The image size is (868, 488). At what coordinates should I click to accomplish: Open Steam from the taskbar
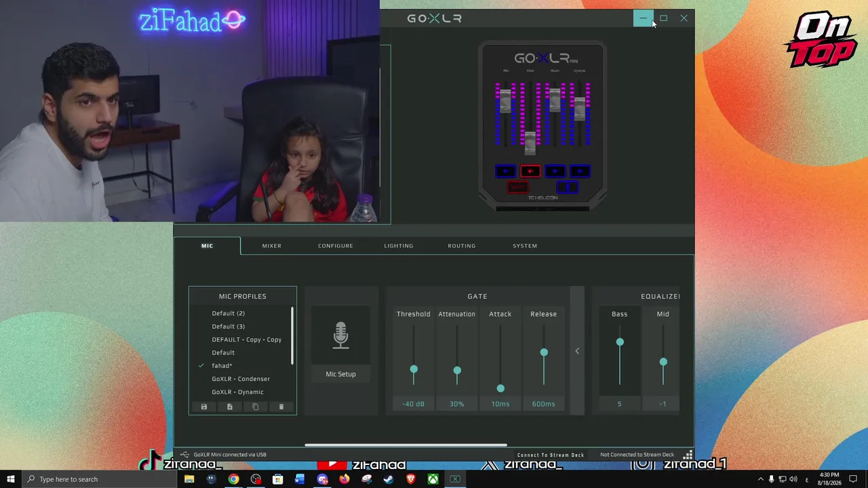[389, 479]
